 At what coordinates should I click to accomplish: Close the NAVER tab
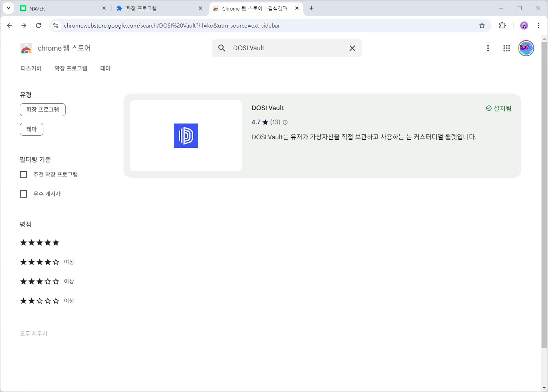click(104, 8)
